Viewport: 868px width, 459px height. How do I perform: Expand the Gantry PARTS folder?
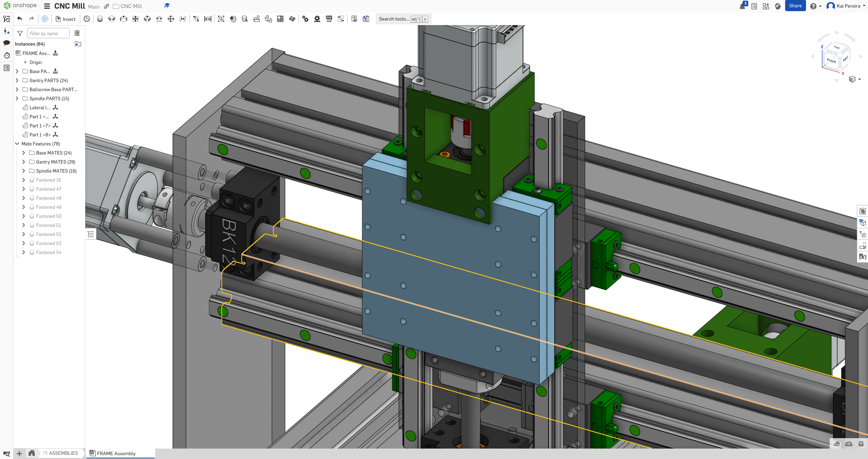click(x=17, y=80)
